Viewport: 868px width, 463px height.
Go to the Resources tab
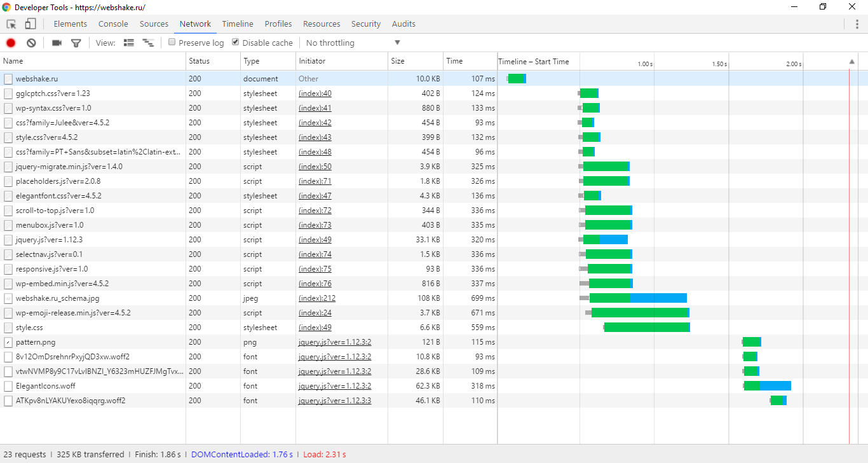(x=322, y=24)
